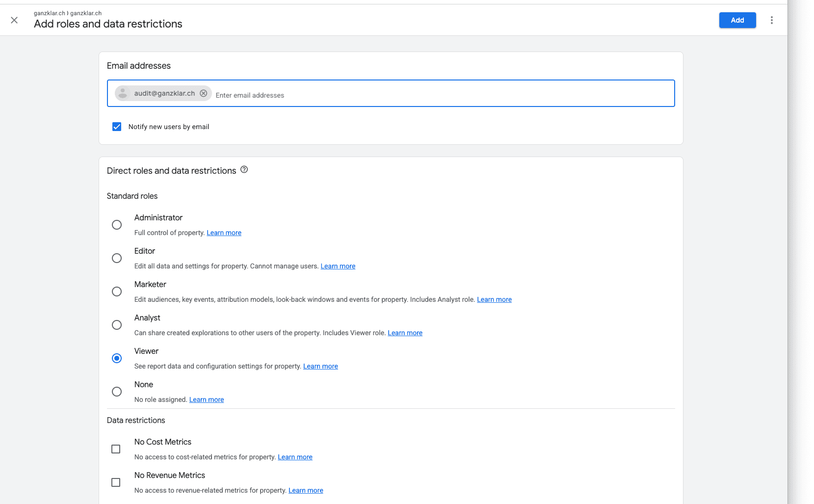Open Learn more link for No Cost Metrics
814x504 pixels.
coord(295,457)
